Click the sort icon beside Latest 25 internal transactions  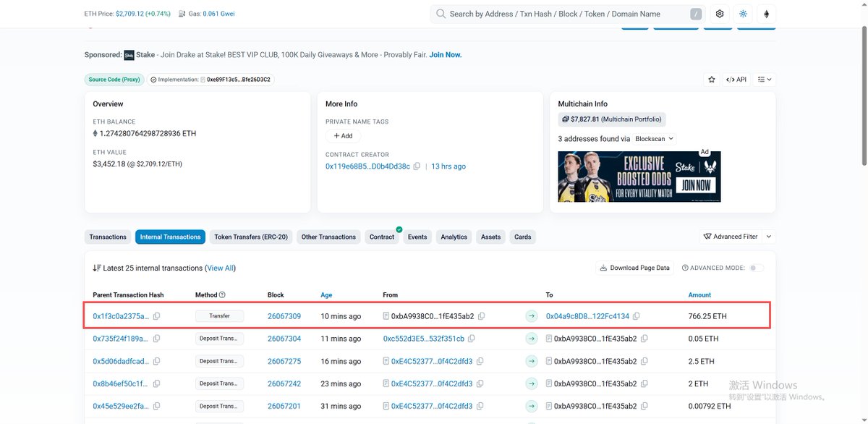97,268
